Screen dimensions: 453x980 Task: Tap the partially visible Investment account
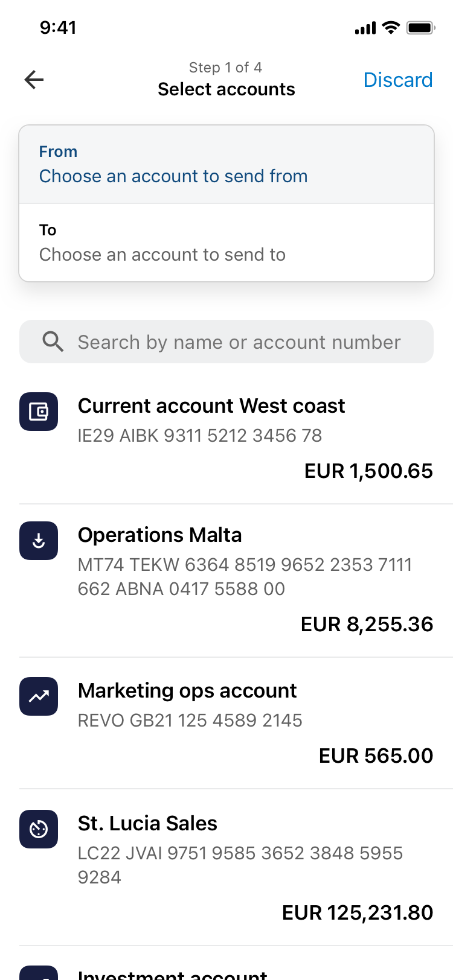pos(173,973)
